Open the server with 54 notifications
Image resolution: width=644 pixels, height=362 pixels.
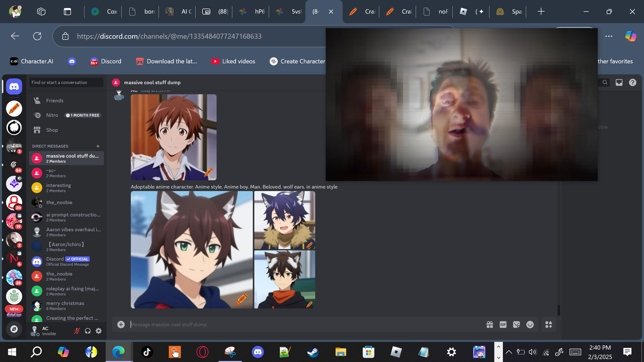(x=14, y=165)
